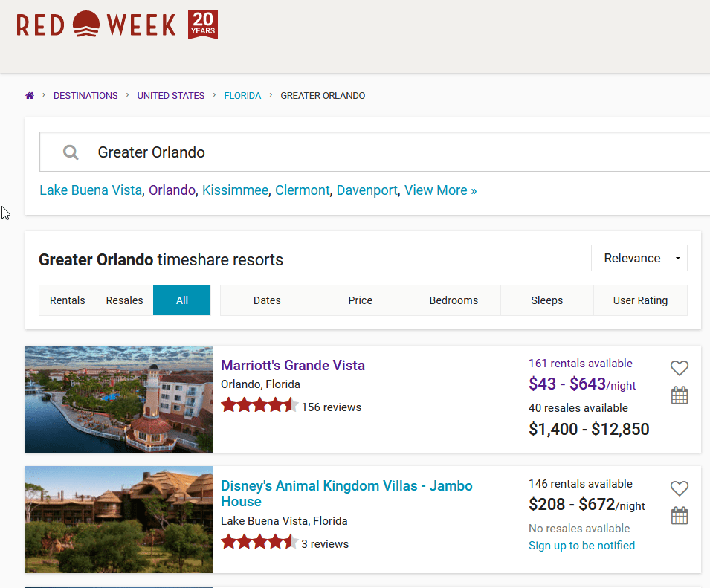Expand the Dates filter

(267, 300)
